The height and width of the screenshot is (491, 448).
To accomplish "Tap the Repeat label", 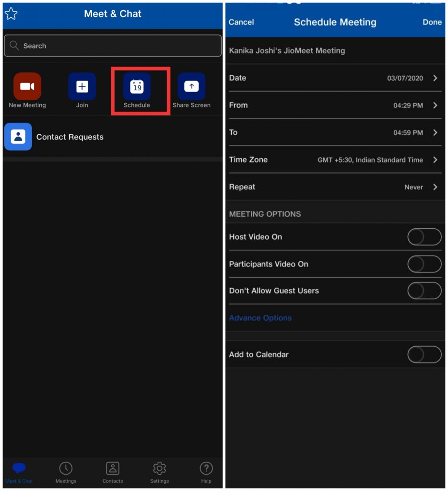I will pos(242,187).
